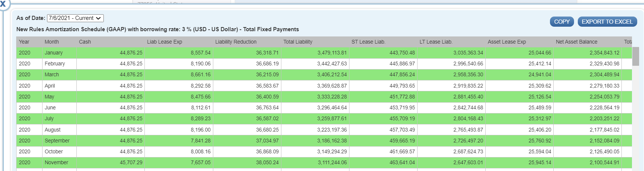The height and width of the screenshot is (171, 644).
Task: Click May ST Lease Liab. 451,772.88
Action: [x=402, y=97]
